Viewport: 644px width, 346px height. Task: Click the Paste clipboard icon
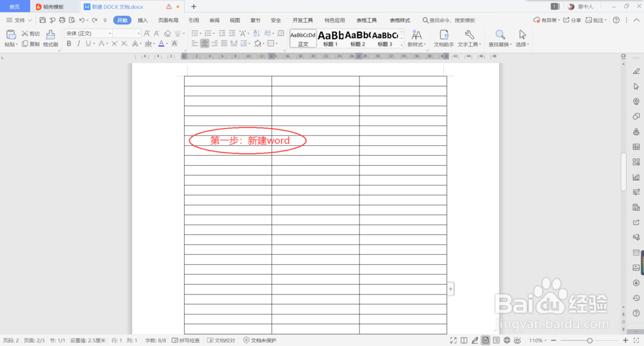(x=11, y=35)
